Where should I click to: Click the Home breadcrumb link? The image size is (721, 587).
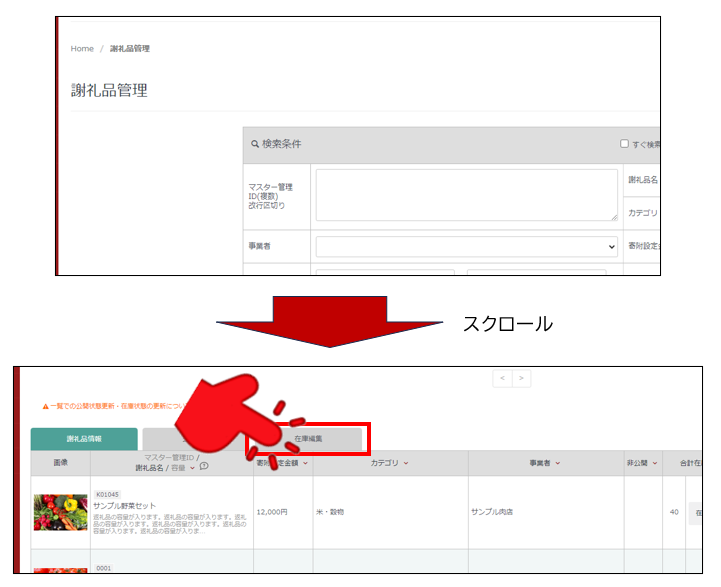82,48
